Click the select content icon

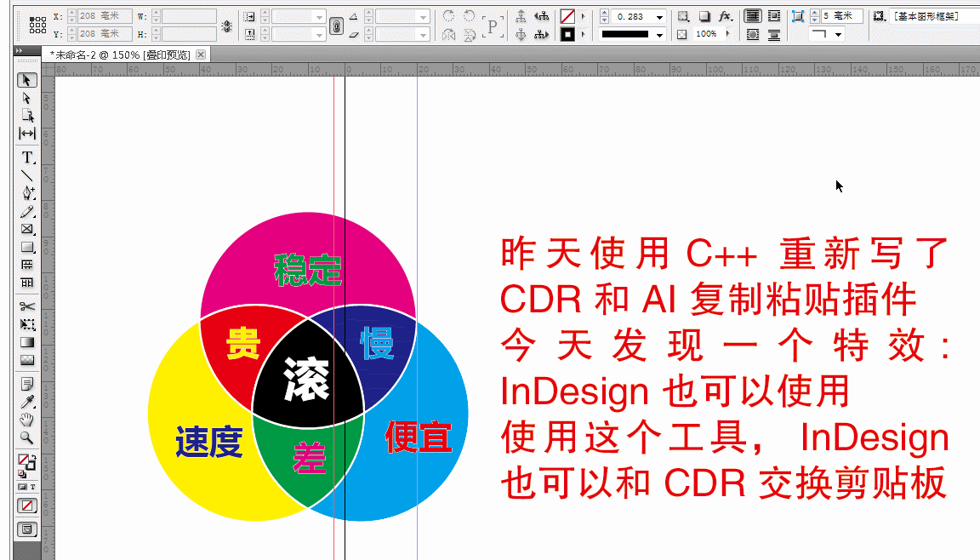point(521,34)
